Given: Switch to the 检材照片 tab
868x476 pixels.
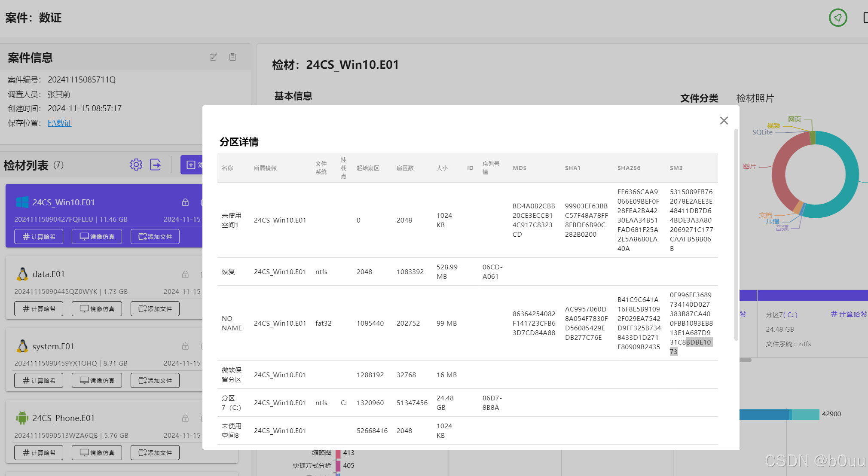Looking at the screenshot, I should tap(755, 98).
